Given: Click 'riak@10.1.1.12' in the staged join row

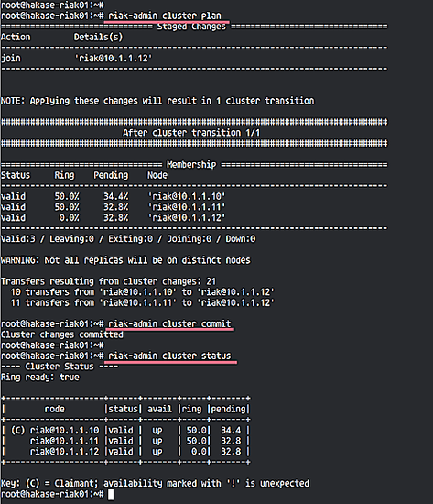Looking at the screenshot, I should (x=114, y=59).
